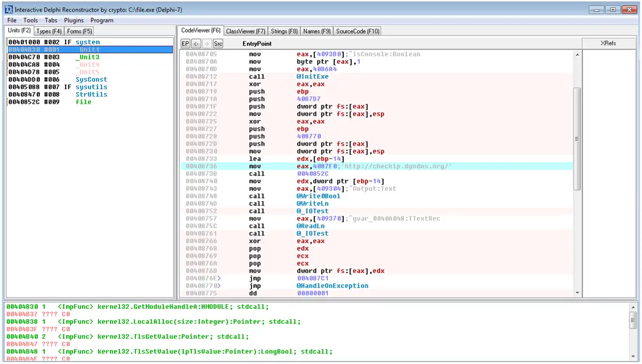Viewport: 642px width, 364px height.
Task: Click the code viewer scrollbar down arrow
Action: point(577,293)
